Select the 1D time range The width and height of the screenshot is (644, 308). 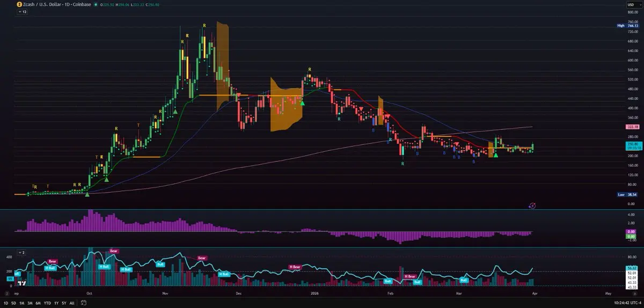coord(6,303)
